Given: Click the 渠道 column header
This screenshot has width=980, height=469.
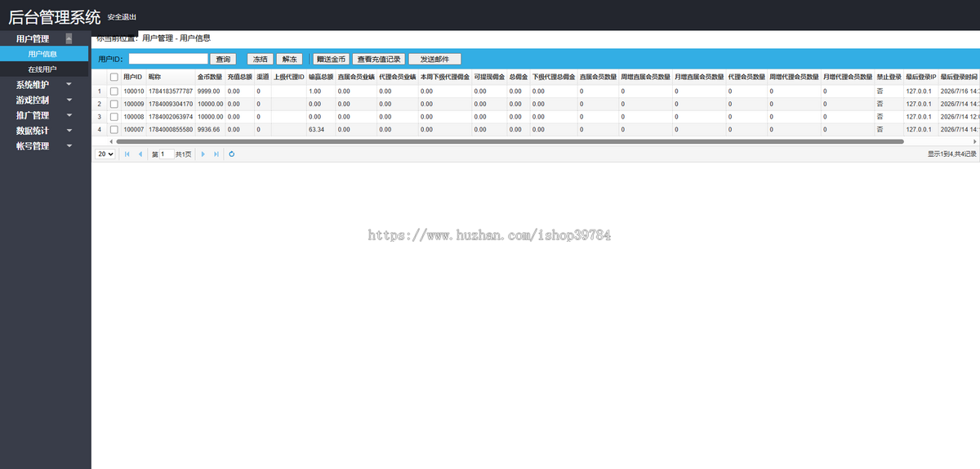Looking at the screenshot, I should point(262,77).
